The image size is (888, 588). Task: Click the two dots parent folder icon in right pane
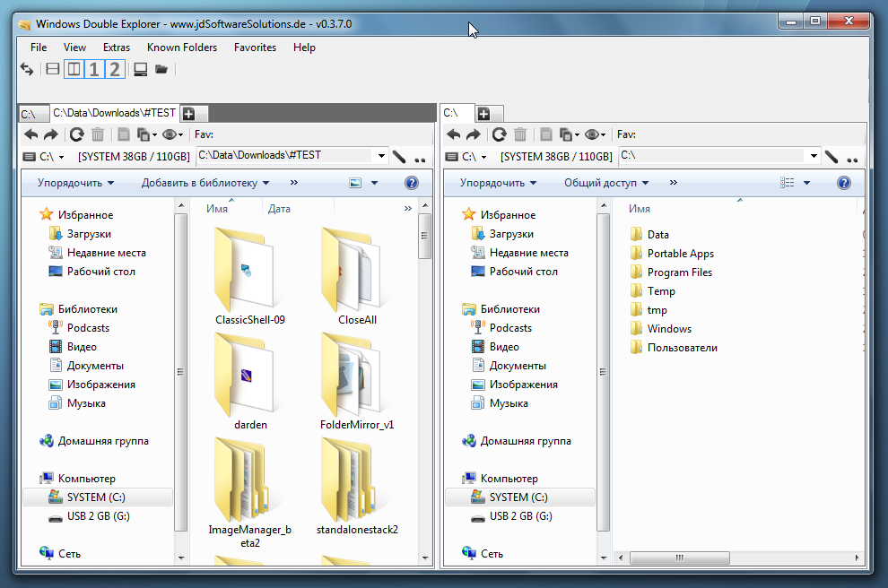pos(852,160)
